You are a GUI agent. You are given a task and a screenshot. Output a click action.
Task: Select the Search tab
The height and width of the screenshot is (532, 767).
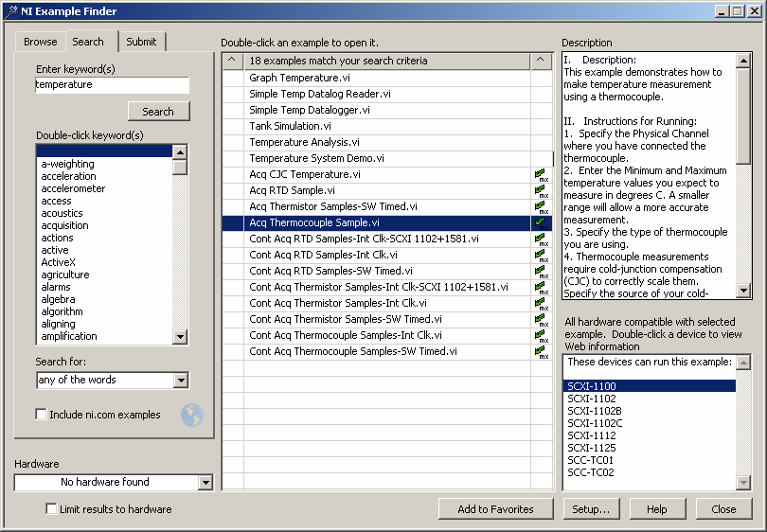(x=88, y=42)
